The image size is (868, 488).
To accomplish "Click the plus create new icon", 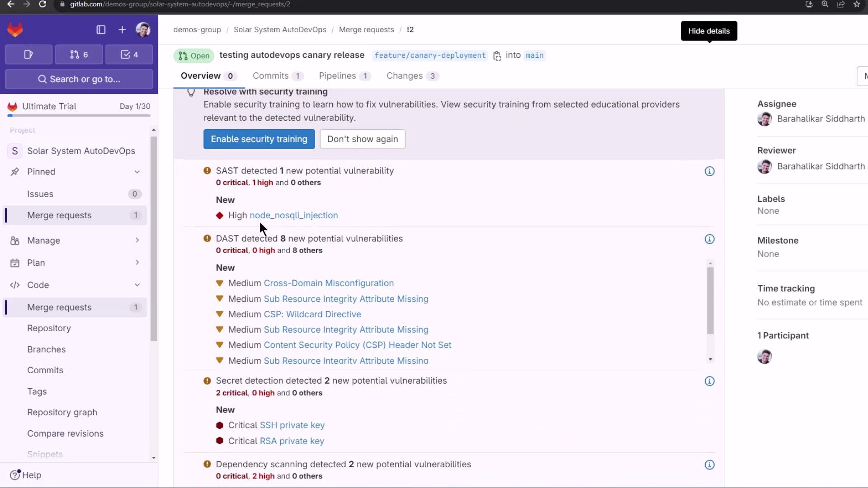I will [x=122, y=30].
